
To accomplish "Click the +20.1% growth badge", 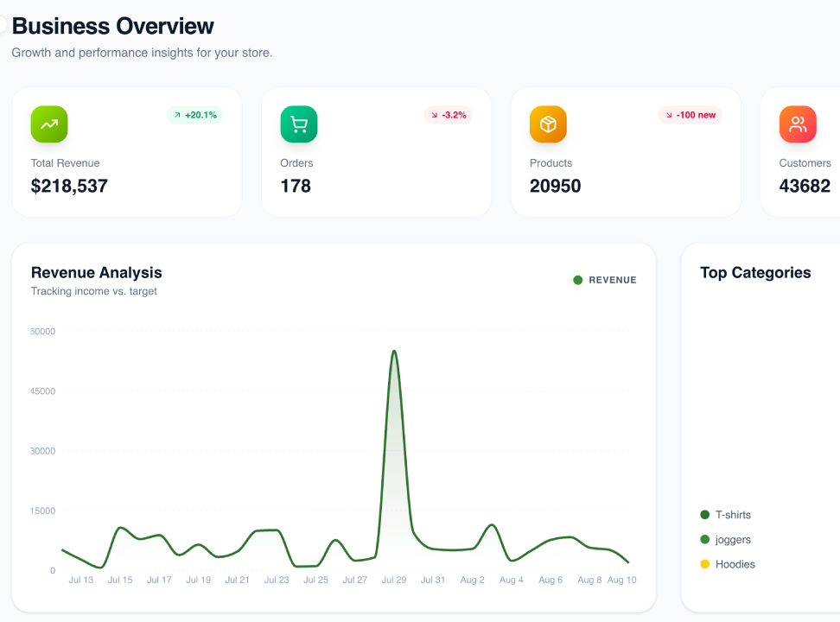I will coord(195,115).
